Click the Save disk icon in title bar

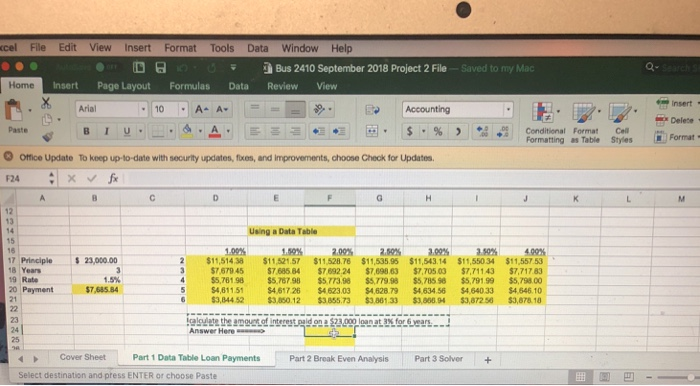(x=161, y=68)
